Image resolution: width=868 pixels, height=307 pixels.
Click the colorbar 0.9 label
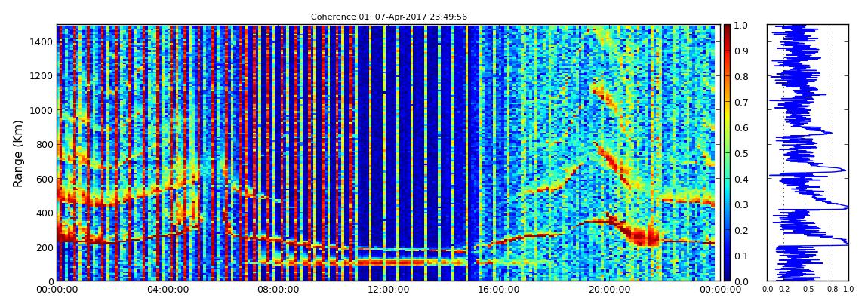[740, 51]
